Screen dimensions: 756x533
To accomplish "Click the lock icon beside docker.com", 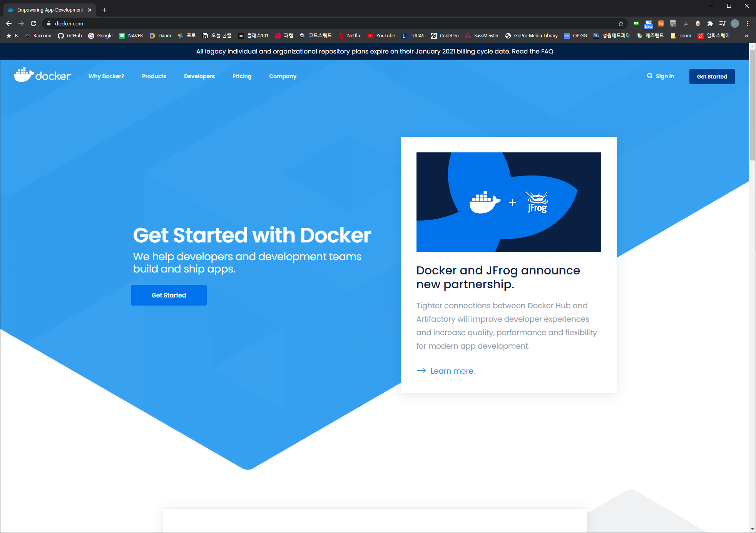I will 49,23.
